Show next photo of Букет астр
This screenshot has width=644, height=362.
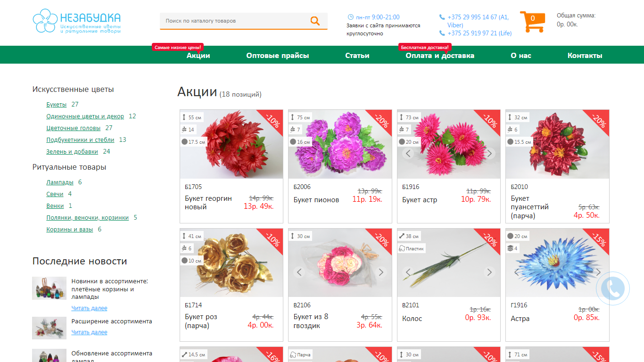[489, 153]
